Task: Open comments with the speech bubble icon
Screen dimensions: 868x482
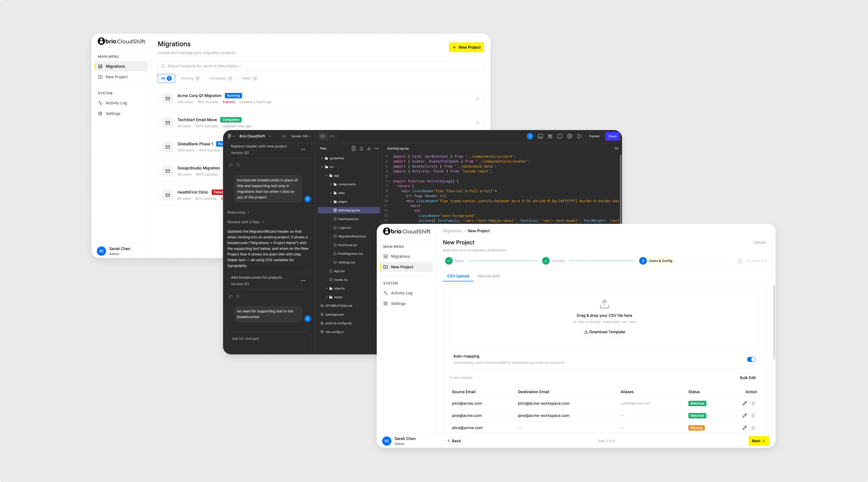Action: [560, 136]
